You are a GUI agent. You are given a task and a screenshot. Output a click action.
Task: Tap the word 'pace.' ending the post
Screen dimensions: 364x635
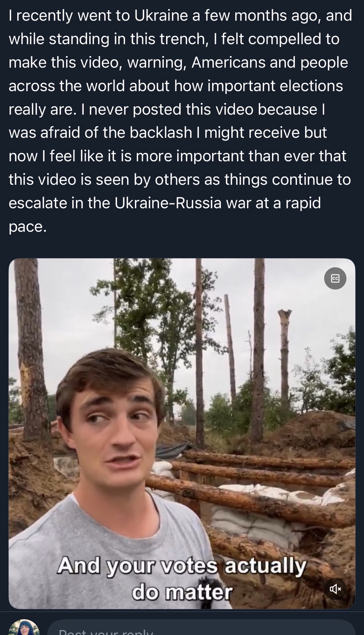tap(28, 227)
